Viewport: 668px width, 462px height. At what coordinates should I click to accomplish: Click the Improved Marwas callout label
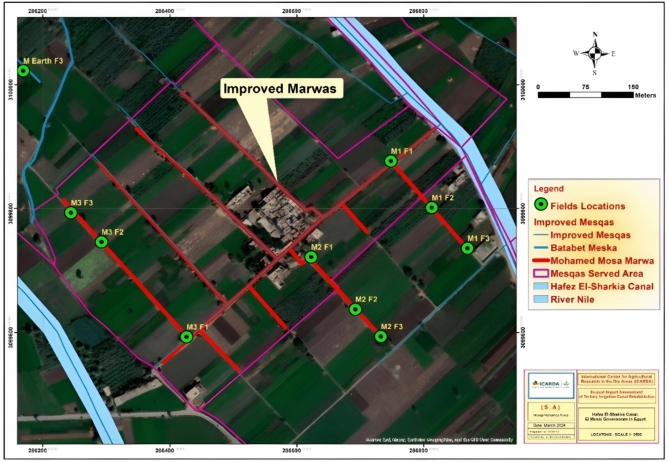pyautogui.click(x=280, y=89)
